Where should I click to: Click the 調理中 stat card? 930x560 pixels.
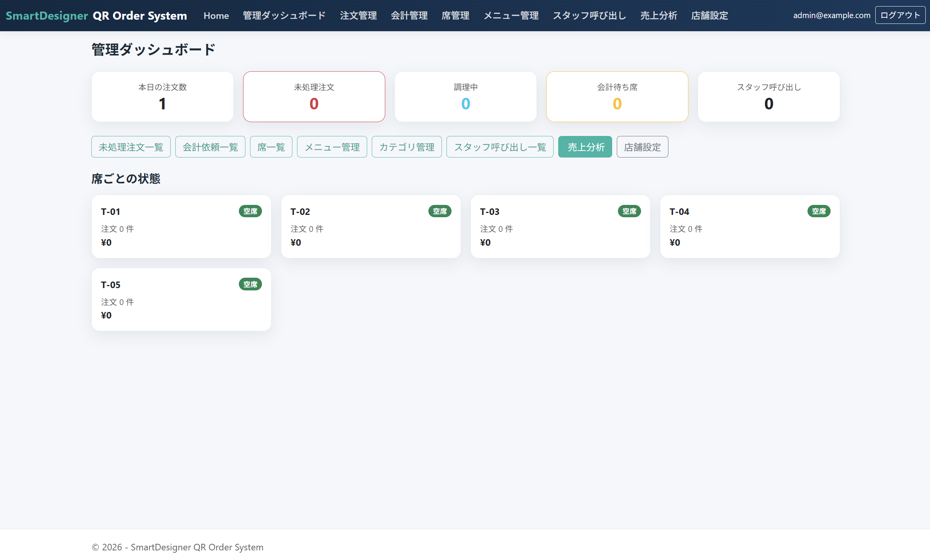(x=466, y=97)
